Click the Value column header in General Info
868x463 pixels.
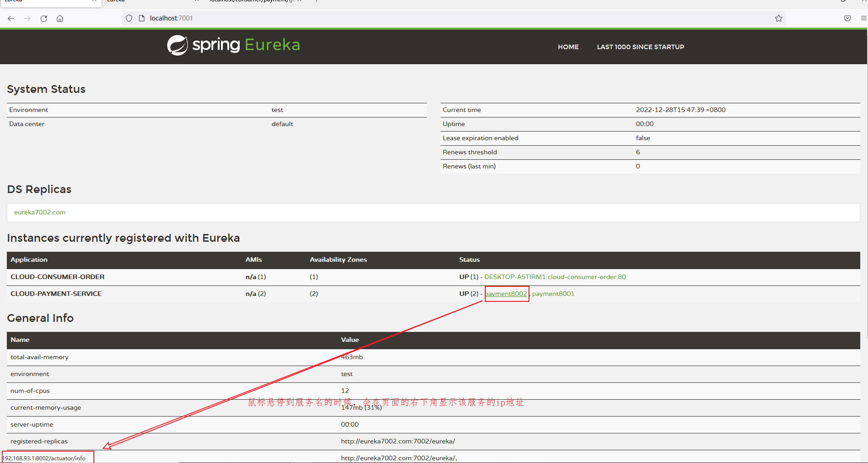[350, 340]
